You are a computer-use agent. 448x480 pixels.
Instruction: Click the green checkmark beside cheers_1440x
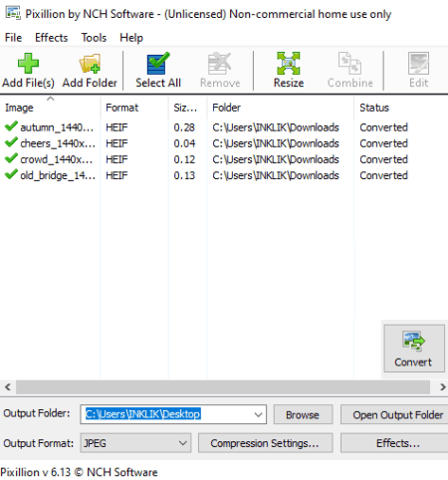[x=11, y=142]
